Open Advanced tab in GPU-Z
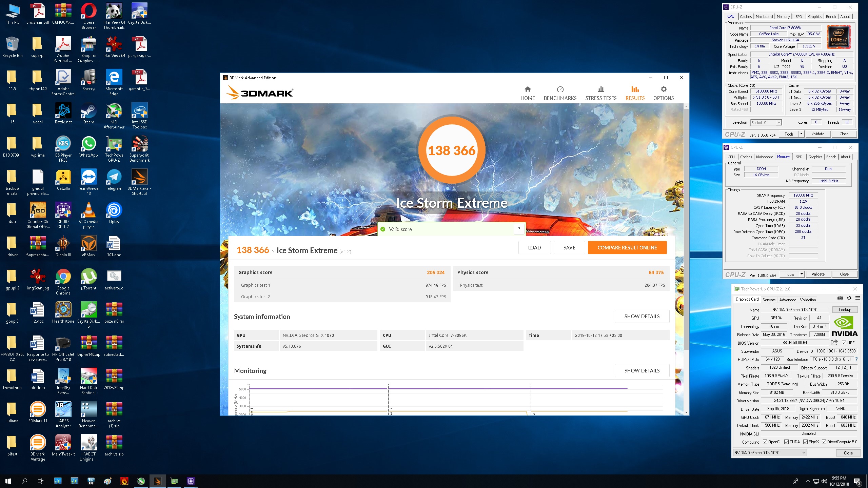 (788, 300)
